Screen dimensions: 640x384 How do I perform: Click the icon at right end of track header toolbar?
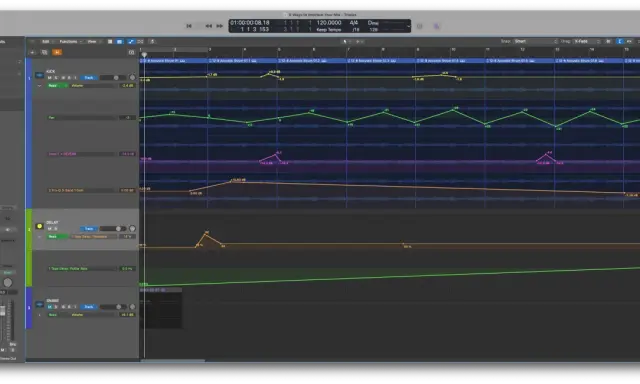(131, 52)
